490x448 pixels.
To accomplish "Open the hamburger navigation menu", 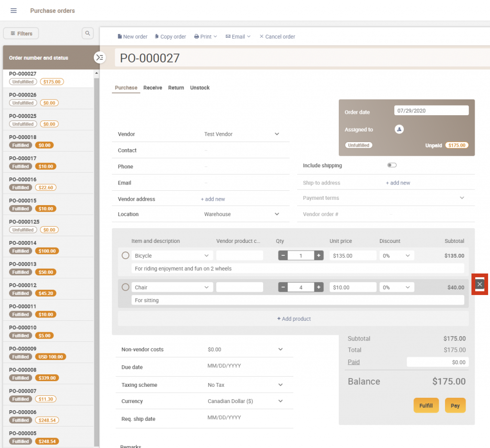I will click(13, 11).
